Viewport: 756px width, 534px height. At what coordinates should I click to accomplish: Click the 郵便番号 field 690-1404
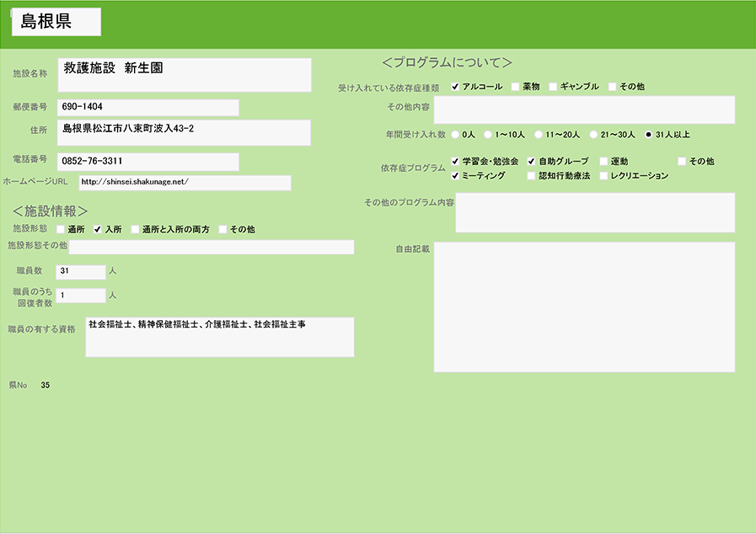coord(147,108)
